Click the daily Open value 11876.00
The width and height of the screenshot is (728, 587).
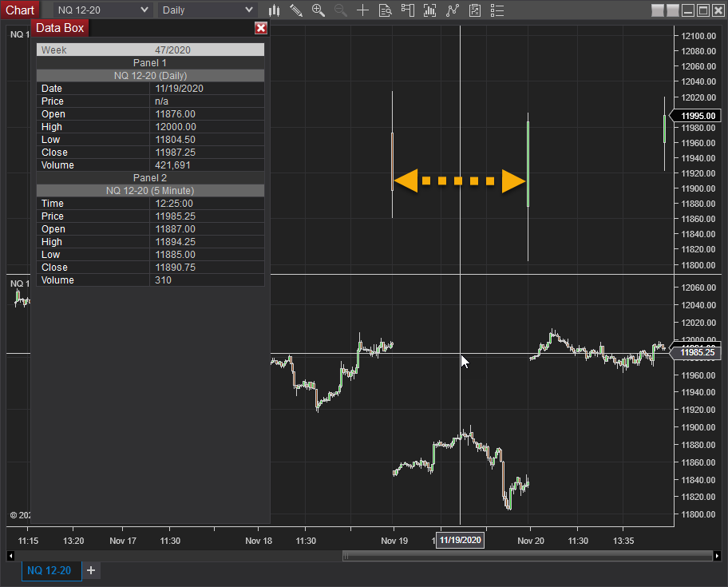point(175,113)
